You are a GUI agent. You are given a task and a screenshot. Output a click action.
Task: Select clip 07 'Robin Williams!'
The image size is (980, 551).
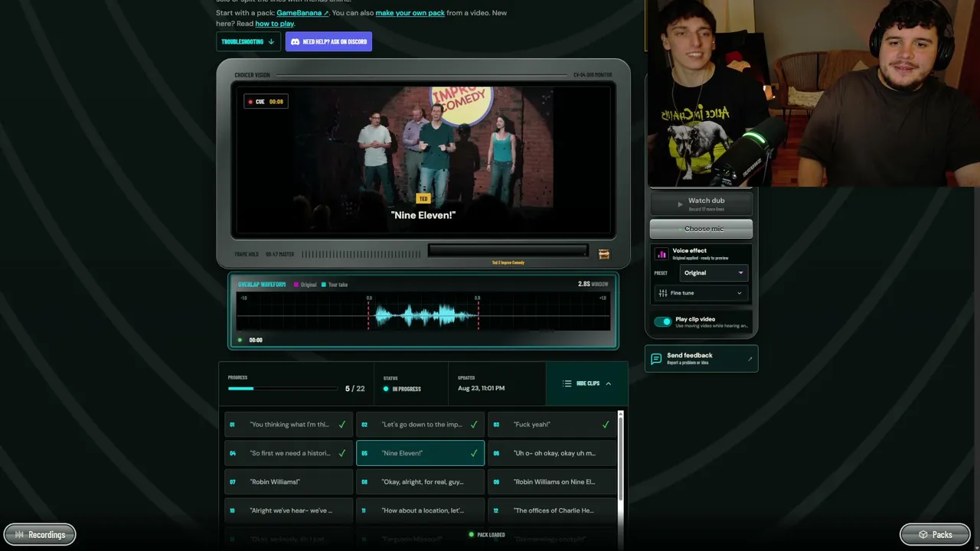click(287, 482)
